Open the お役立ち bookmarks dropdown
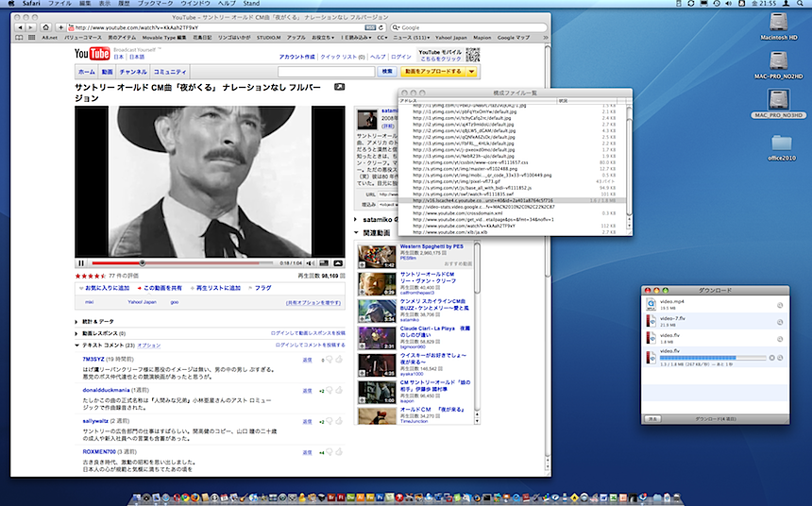812x506 pixels. [x=323, y=38]
